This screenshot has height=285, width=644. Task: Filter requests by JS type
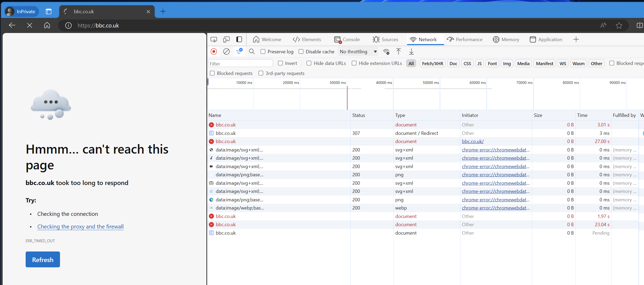[479, 63]
